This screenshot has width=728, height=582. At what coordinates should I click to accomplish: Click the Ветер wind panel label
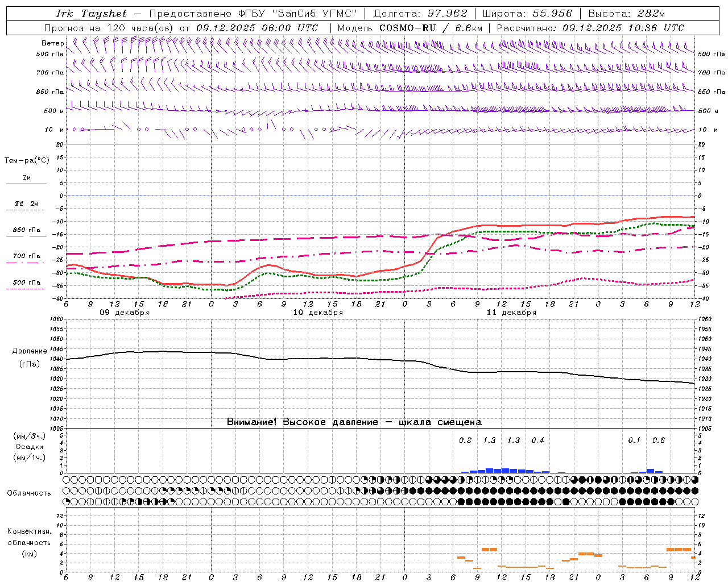click(x=52, y=43)
